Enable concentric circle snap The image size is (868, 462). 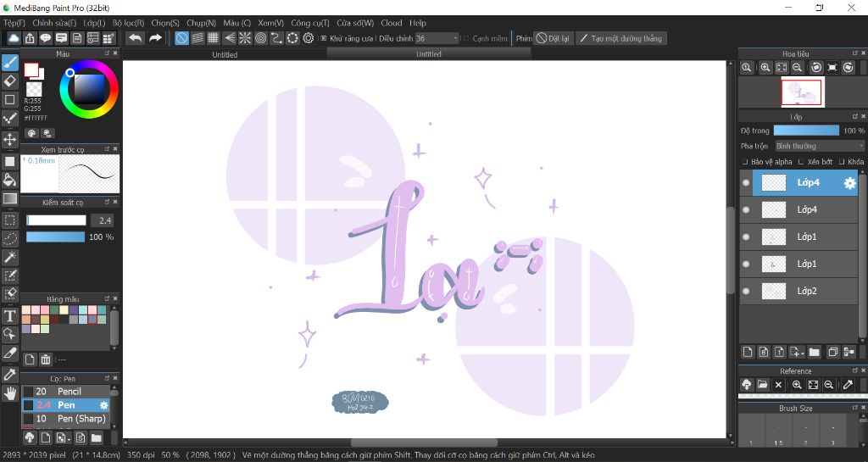pos(261,38)
